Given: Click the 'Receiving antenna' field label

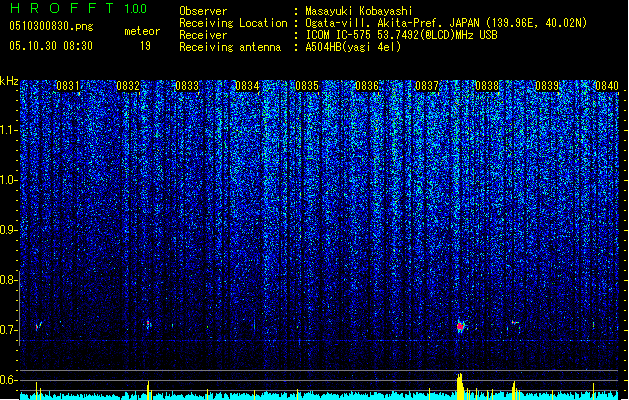Looking at the screenshot, I should click(x=230, y=47).
